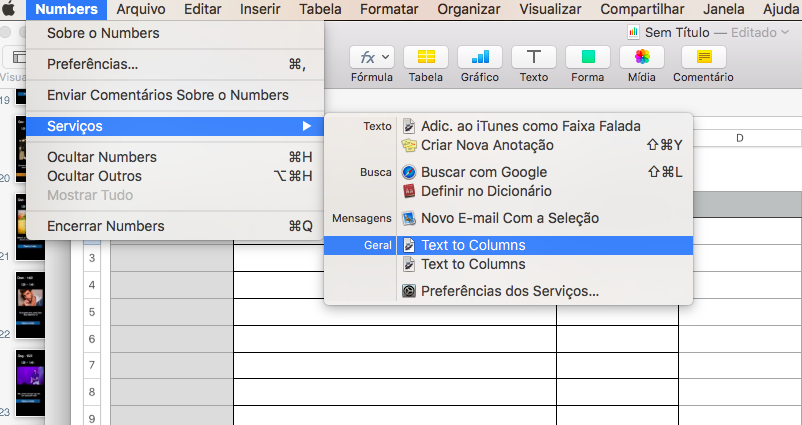Open the Apple menu
802x425 pixels.
9,9
